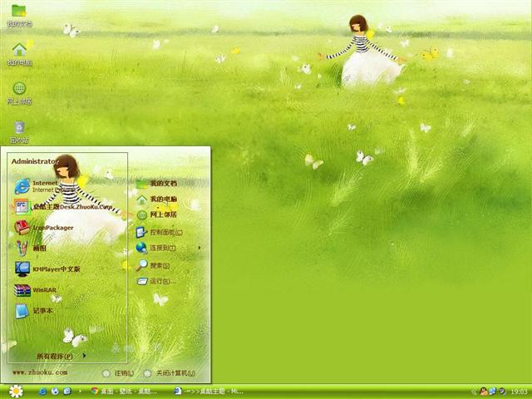Click the Internet Explorer quick launch icon

point(42,392)
